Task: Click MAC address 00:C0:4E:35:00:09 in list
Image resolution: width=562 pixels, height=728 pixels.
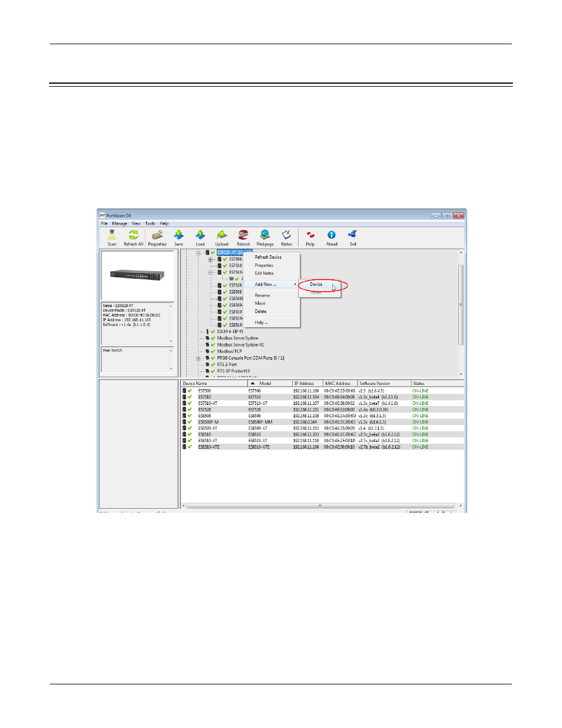Action: [339, 428]
